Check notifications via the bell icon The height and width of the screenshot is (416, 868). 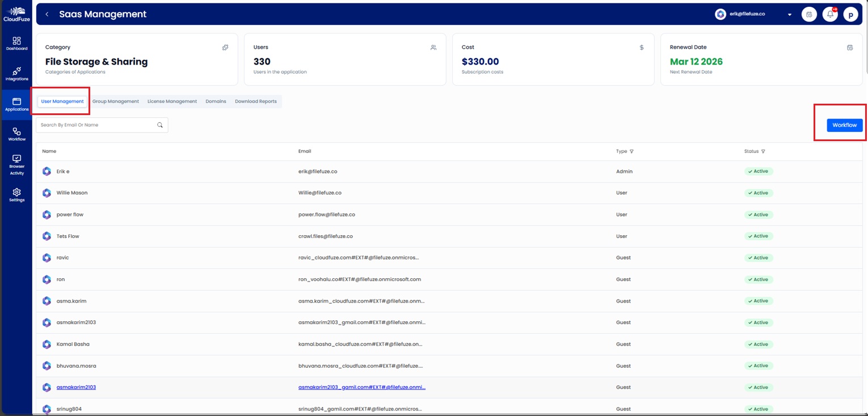tap(829, 14)
